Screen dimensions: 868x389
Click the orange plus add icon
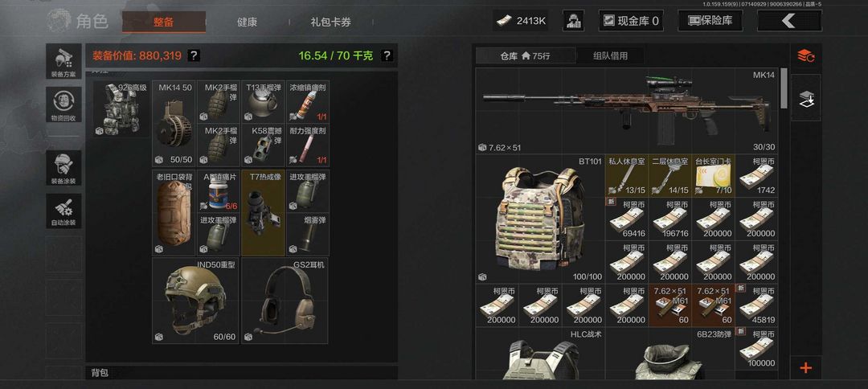[x=805, y=367]
